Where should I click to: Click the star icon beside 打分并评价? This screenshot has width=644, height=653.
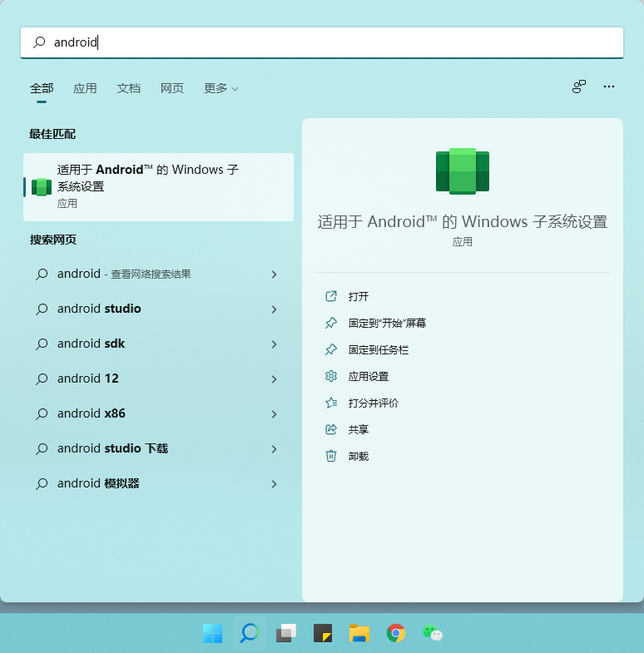coord(331,403)
